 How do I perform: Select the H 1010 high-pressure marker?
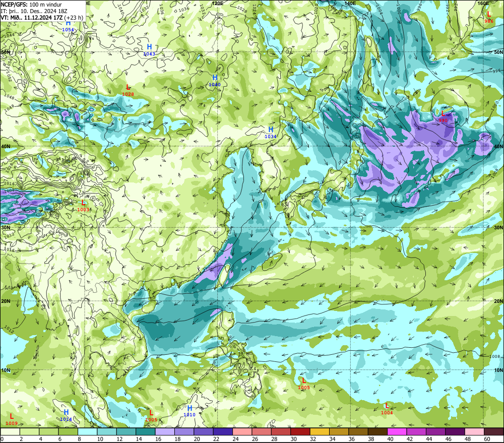coord(190,411)
